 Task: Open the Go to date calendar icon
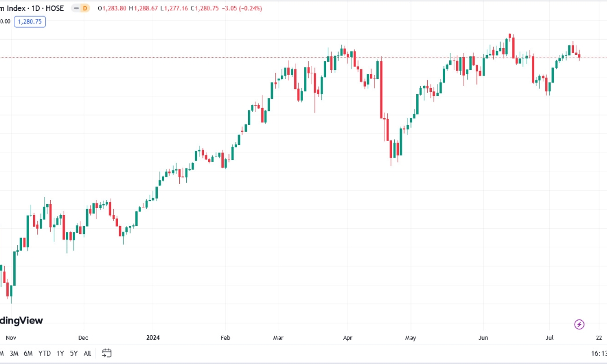pyautogui.click(x=106, y=353)
